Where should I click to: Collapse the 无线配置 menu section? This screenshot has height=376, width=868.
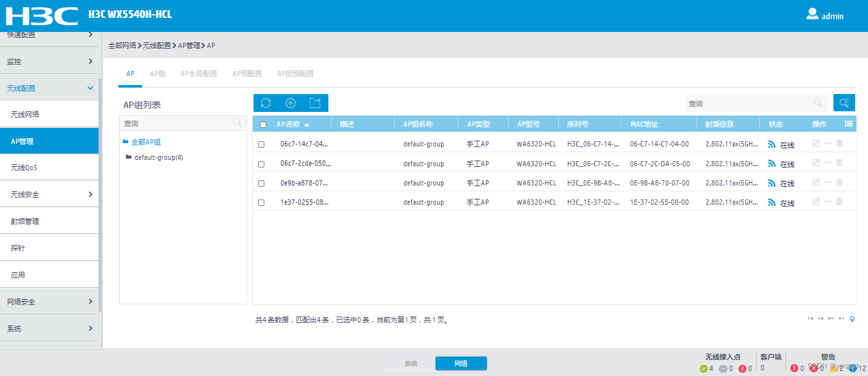pos(45,88)
